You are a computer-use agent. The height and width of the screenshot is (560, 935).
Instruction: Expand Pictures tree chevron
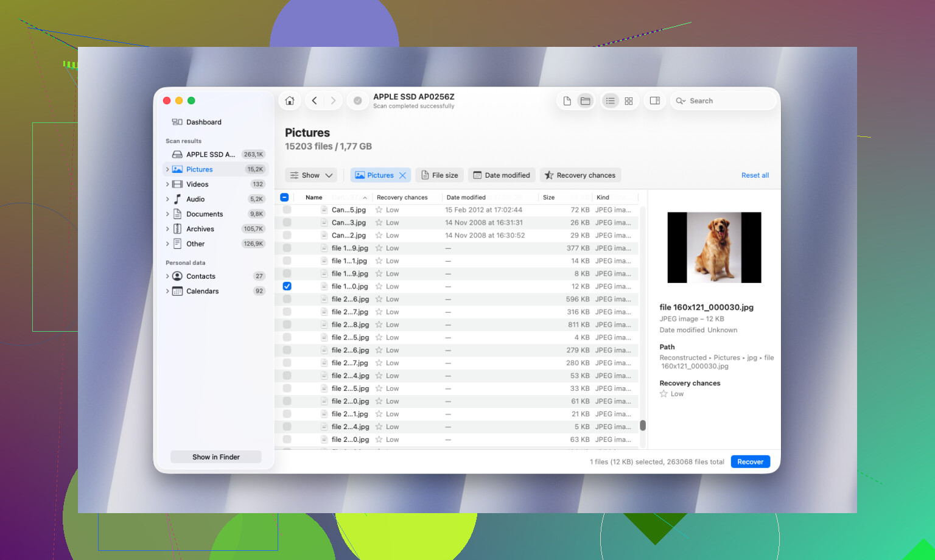(x=167, y=169)
